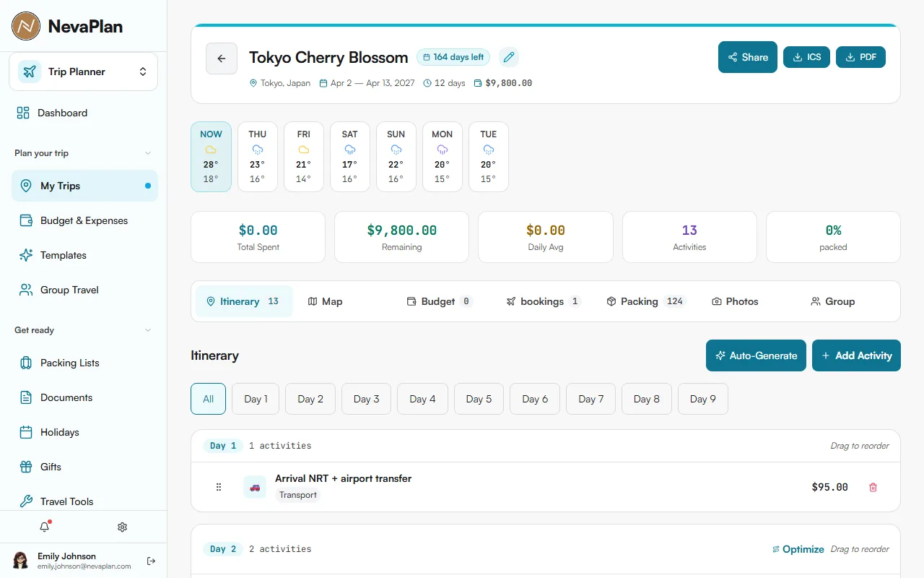The height and width of the screenshot is (578, 924).
Task: Delete Arrival NRT activity with trash icon
Action: (x=873, y=487)
